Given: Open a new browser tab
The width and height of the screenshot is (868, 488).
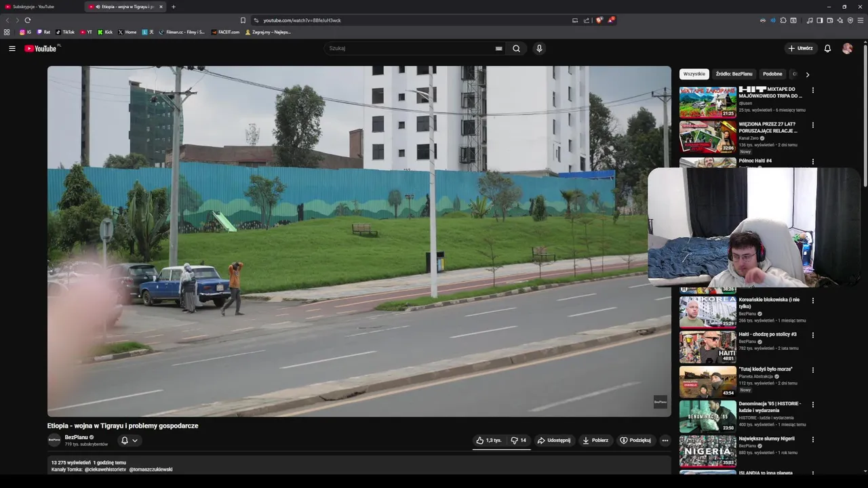Looking at the screenshot, I should (x=174, y=7).
